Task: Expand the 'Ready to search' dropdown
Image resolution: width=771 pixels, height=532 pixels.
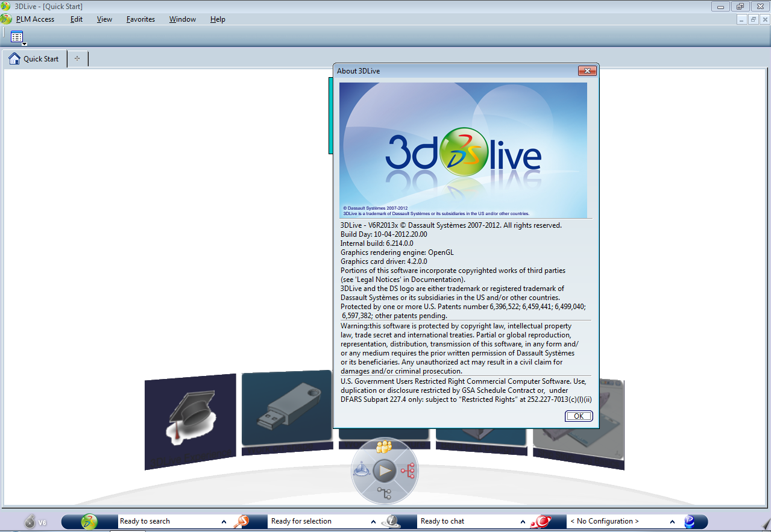Action: click(x=224, y=522)
